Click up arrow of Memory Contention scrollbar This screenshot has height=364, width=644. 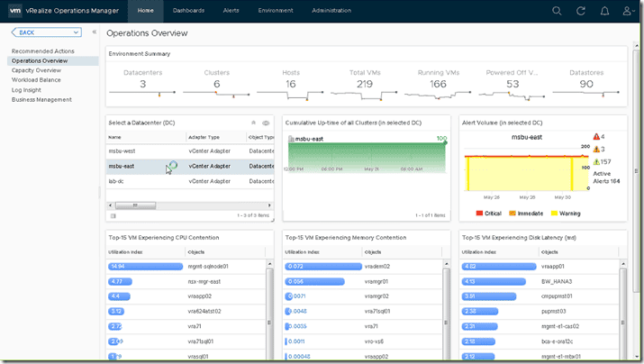(x=447, y=263)
